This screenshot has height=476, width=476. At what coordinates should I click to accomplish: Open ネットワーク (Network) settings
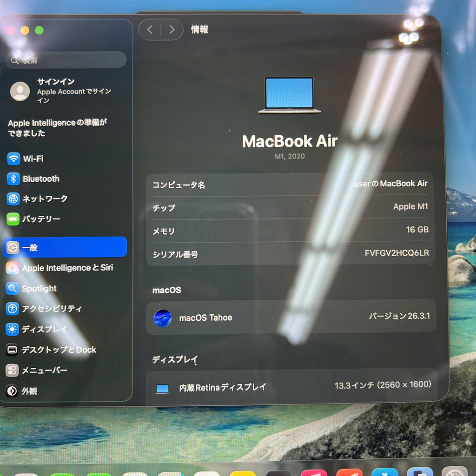point(37,199)
